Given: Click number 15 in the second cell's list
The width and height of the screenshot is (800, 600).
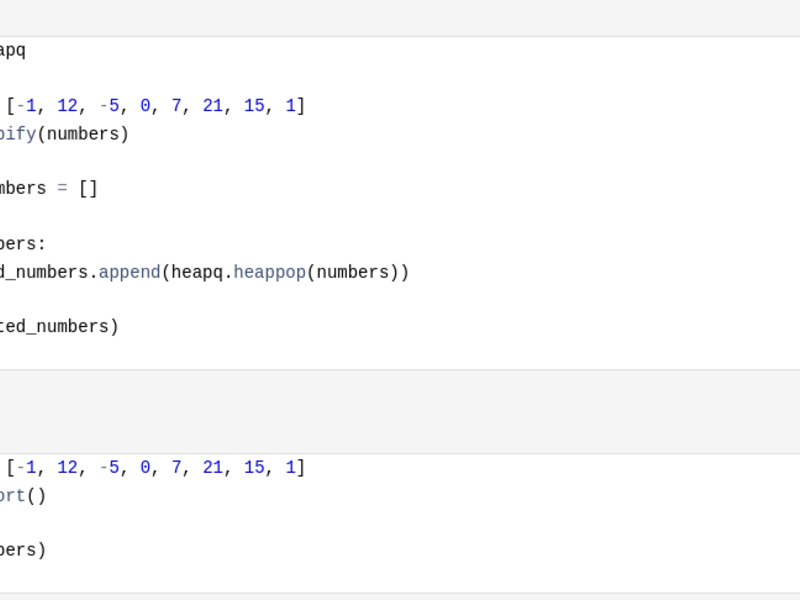Looking at the screenshot, I should pos(254,467).
